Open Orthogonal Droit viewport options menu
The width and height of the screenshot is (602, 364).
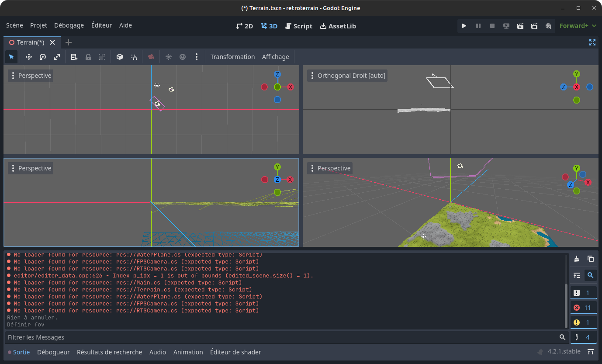[312, 76]
